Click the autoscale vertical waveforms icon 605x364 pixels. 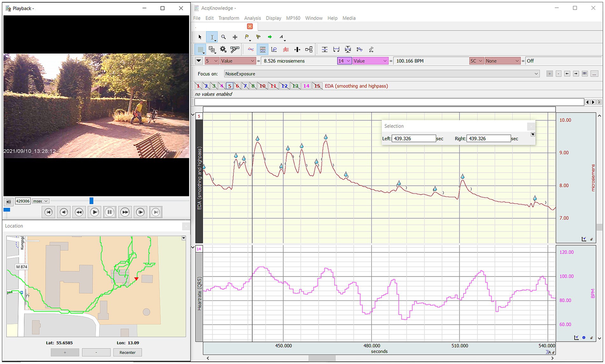tap(324, 50)
